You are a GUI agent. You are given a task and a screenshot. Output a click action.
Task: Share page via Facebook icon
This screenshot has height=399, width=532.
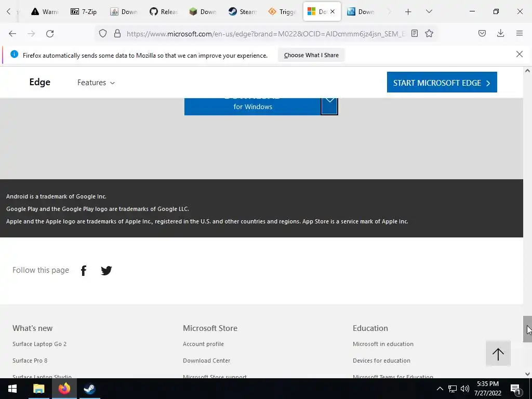(84, 270)
